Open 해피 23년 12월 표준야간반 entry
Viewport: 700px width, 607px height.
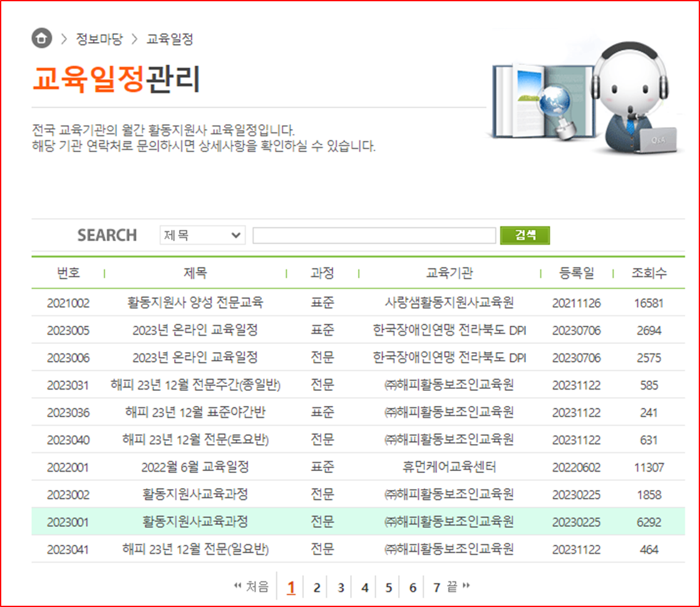click(195, 412)
